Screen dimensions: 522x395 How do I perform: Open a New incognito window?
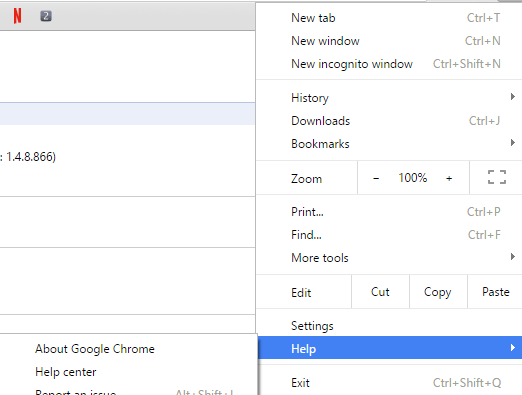(x=389, y=64)
